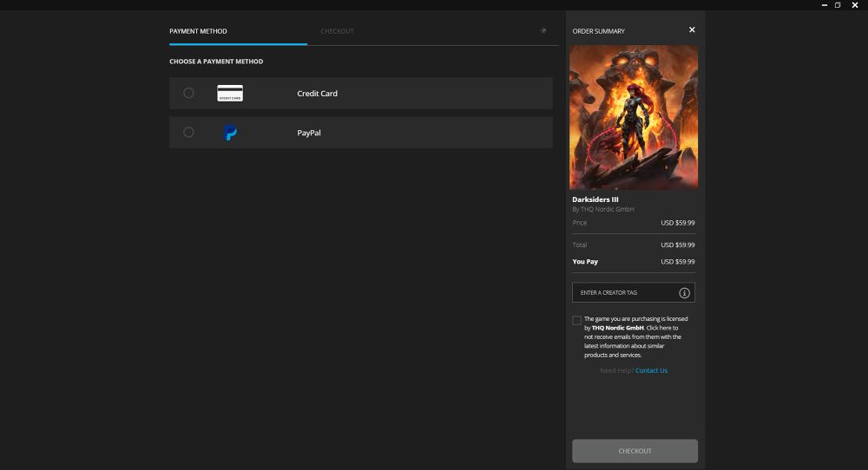Screen dimensions: 868x470
Task: Tick the THQ Nordic email opt-out checkbox
Action: tap(577, 320)
